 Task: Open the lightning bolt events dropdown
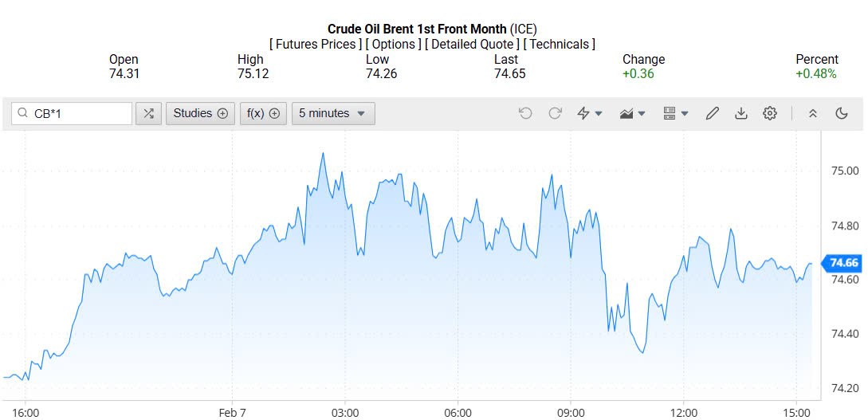(x=589, y=114)
